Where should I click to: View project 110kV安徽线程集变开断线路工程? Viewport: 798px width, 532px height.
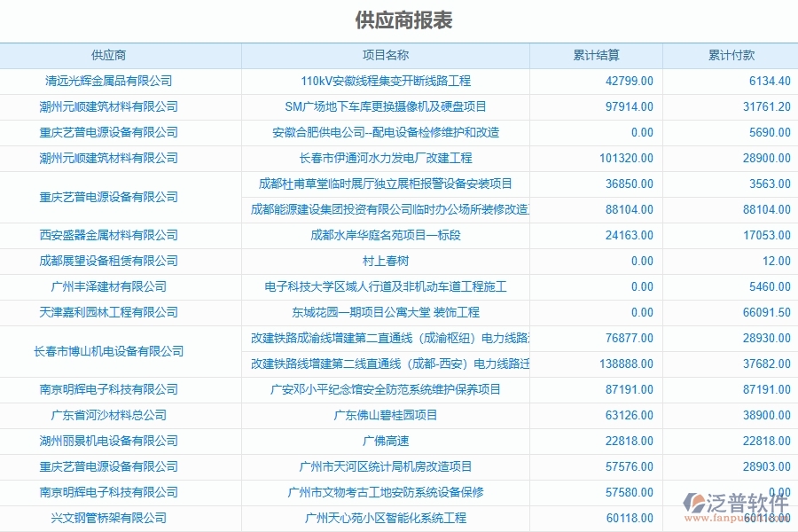tap(385, 80)
